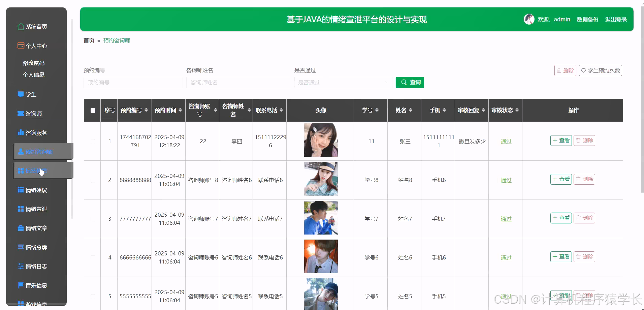Click the 情绪宣泄 tiles icon

21,209
